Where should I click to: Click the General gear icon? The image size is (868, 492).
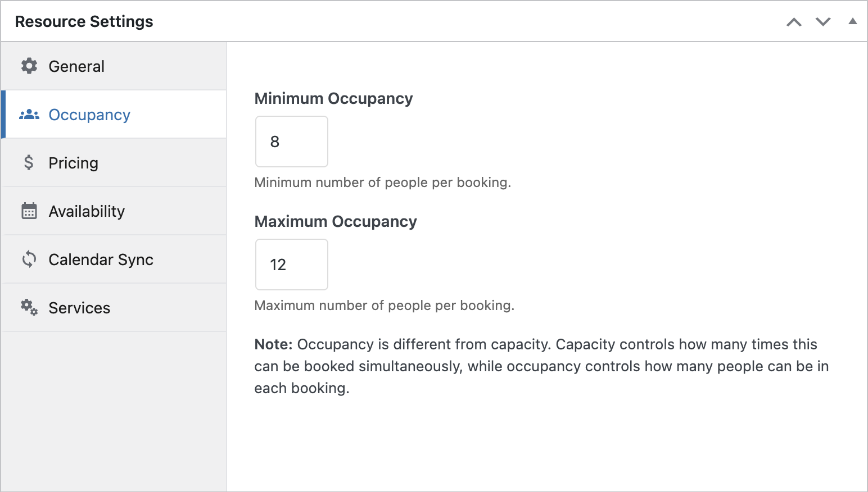pos(29,66)
